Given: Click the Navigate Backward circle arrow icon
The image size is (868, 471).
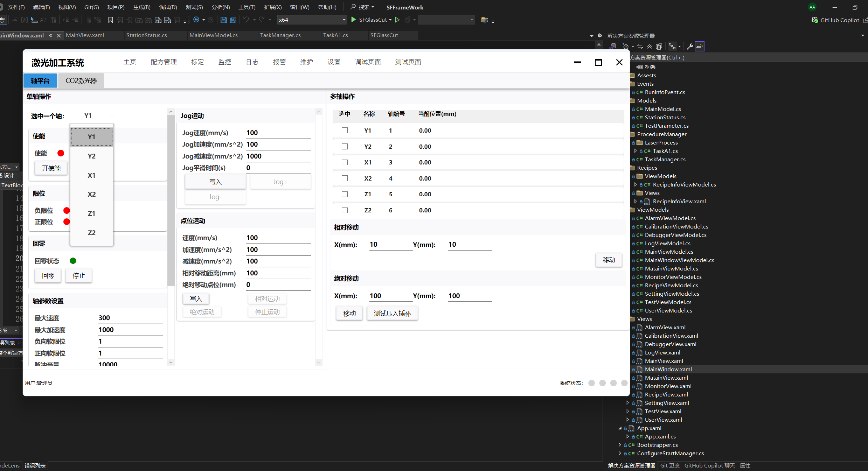Looking at the screenshot, I should (x=196, y=20).
